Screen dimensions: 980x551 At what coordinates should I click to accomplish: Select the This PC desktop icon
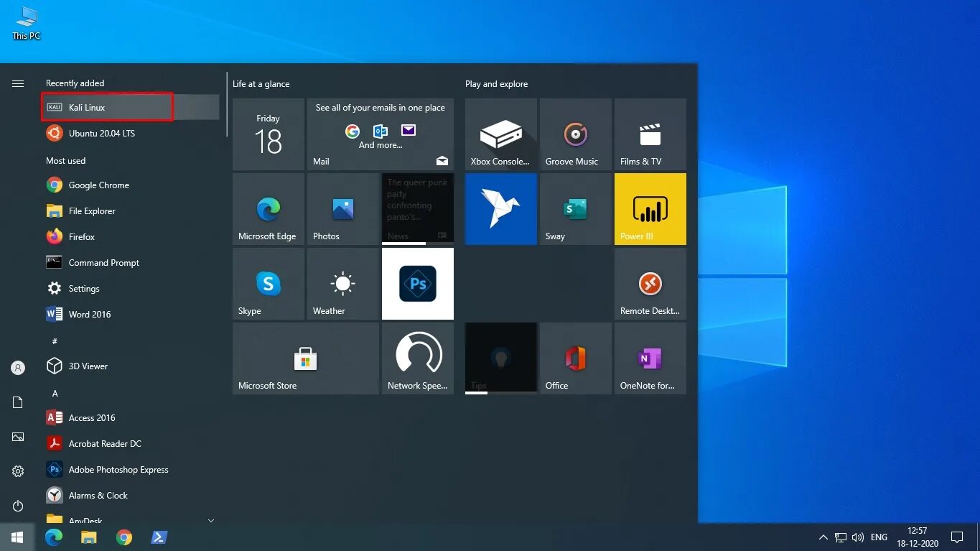pyautogui.click(x=27, y=24)
